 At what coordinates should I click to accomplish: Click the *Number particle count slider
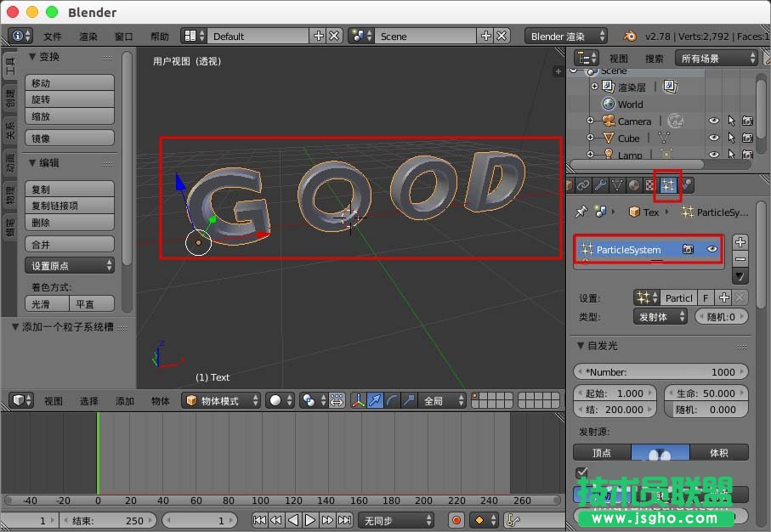point(660,372)
